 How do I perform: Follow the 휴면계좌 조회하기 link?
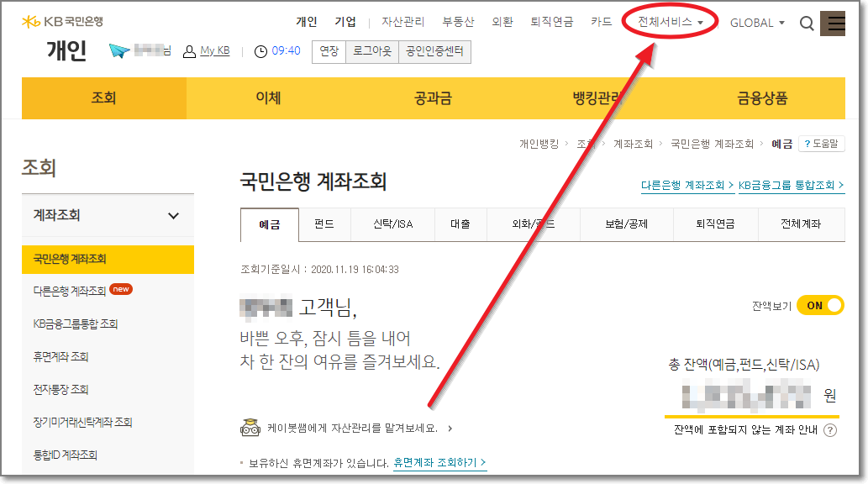(x=439, y=462)
